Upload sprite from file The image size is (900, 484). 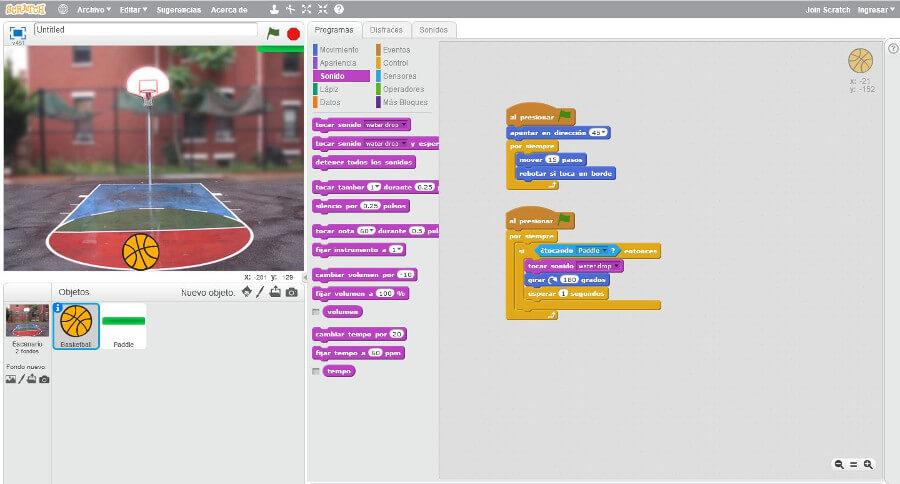[276, 292]
